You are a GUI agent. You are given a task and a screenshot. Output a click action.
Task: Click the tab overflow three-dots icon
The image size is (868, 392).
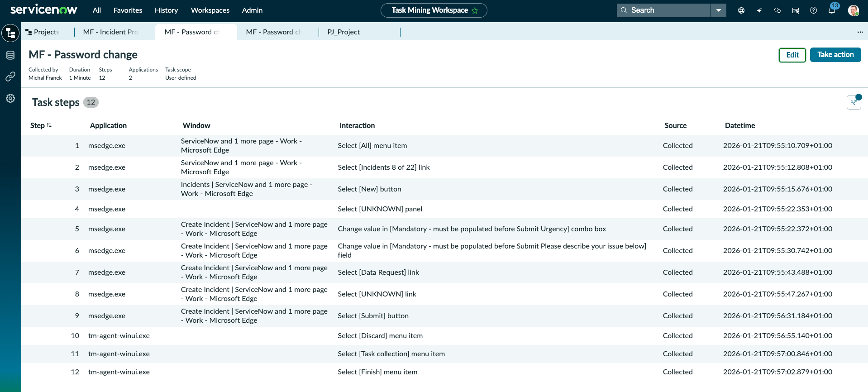[x=860, y=32]
